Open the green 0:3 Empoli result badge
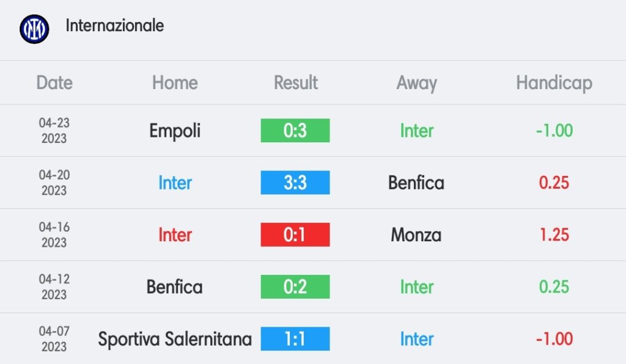This screenshot has width=626, height=364. point(295,130)
